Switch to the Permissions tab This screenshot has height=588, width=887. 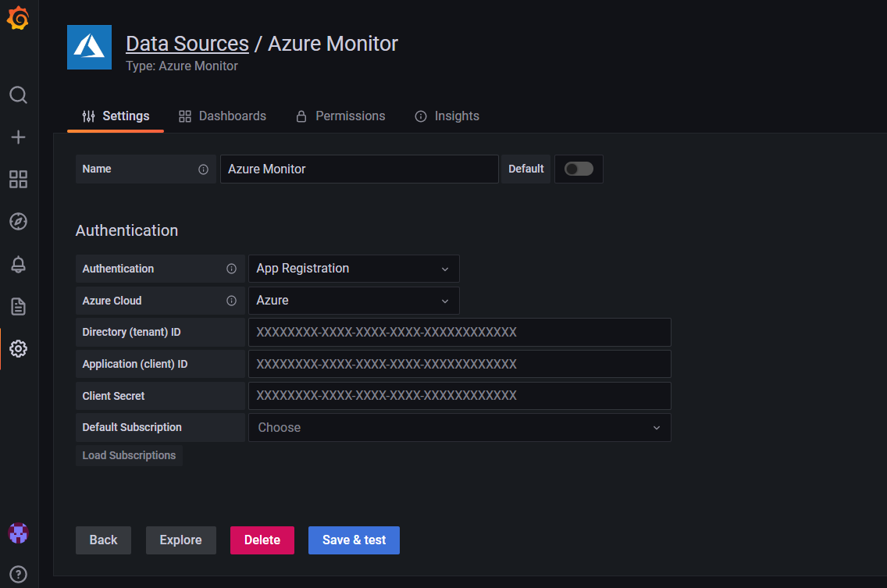click(x=350, y=116)
